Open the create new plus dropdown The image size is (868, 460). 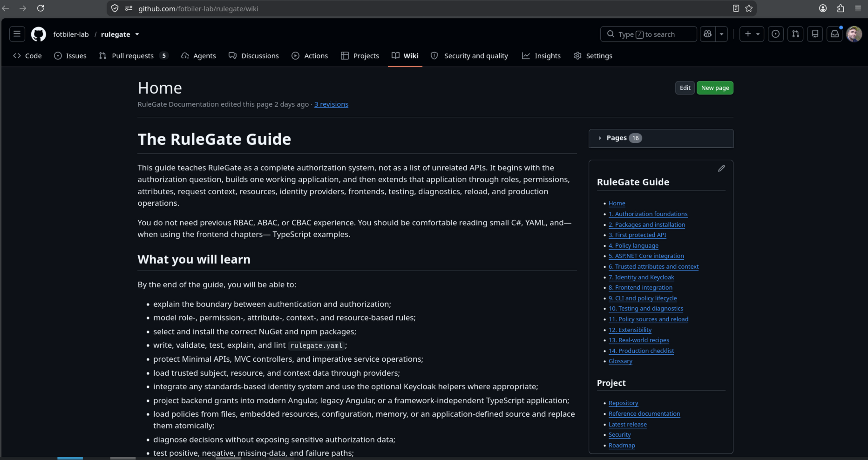[752, 34]
